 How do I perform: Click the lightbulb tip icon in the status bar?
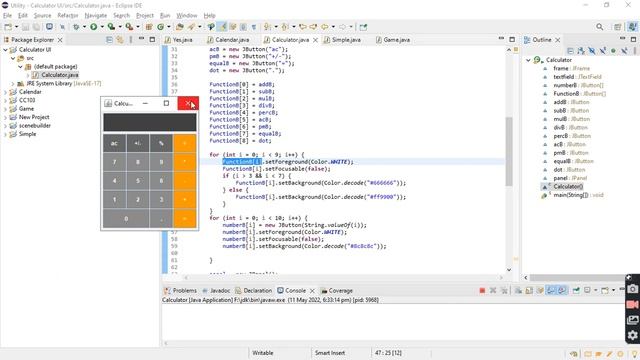(635, 353)
